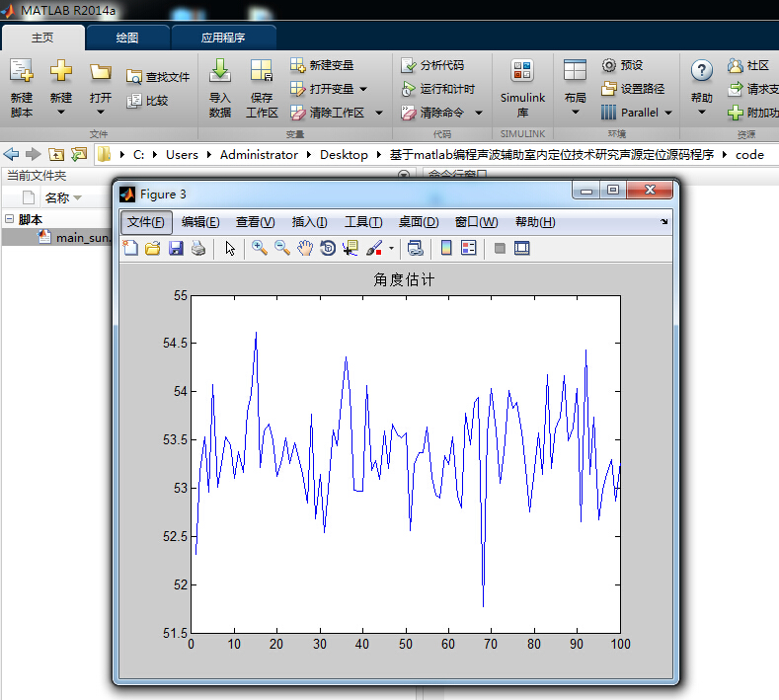Open the 插入(I) menu in Figure 3
This screenshot has width=779, height=700.
309,222
